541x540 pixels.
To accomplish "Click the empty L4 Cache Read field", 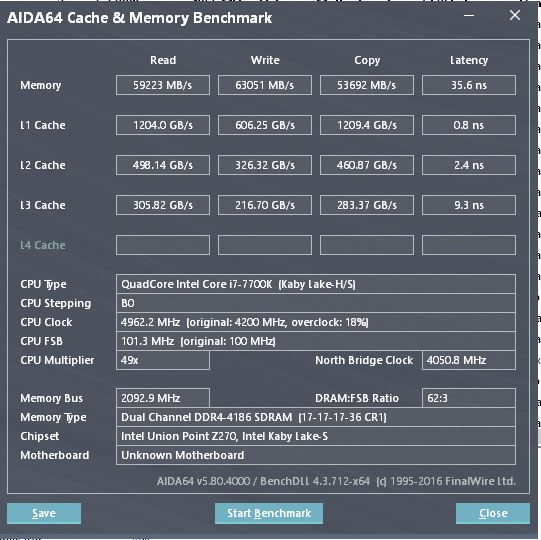I will click(x=163, y=245).
